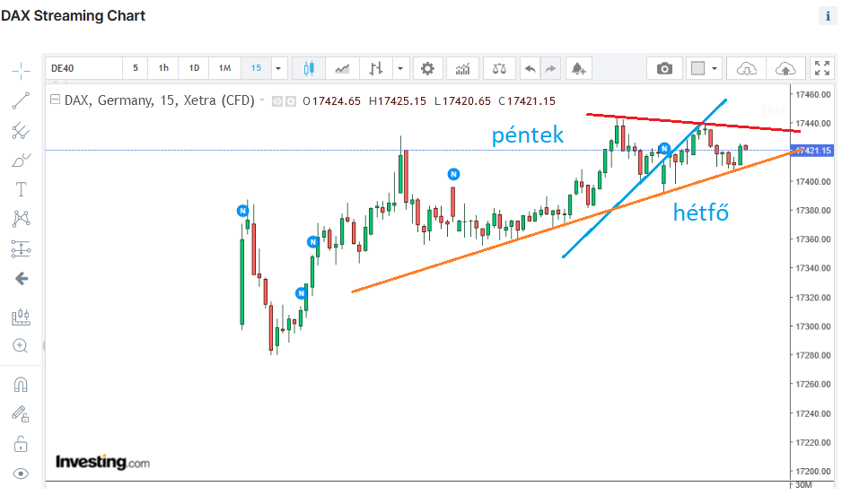Toggle lock all drawing tools

pos(21,444)
